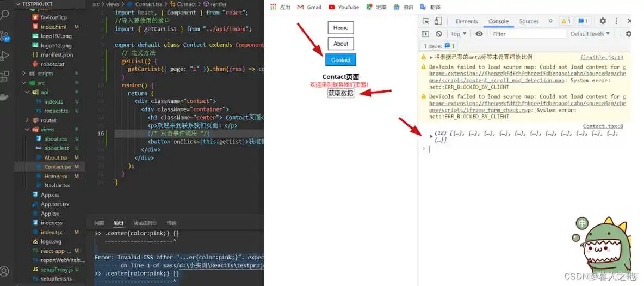Click the blue Contact navigation button

340,60
